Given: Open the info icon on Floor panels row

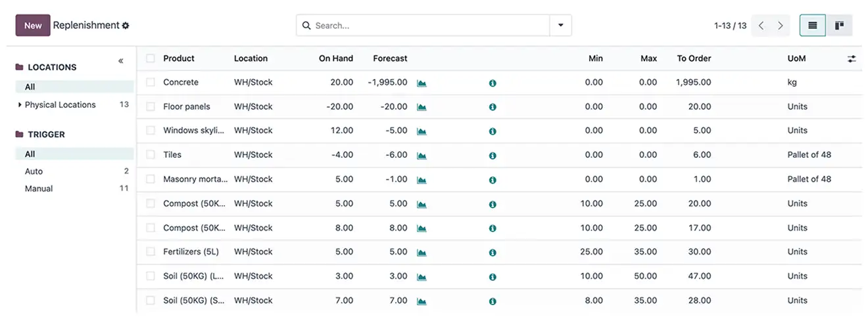Looking at the screenshot, I should coord(493,107).
